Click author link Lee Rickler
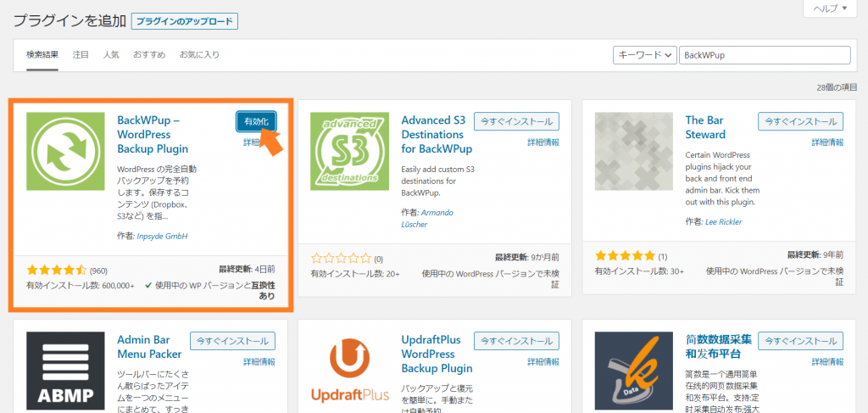This screenshot has height=413, width=868. pyautogui.click(x=723, y=221)
